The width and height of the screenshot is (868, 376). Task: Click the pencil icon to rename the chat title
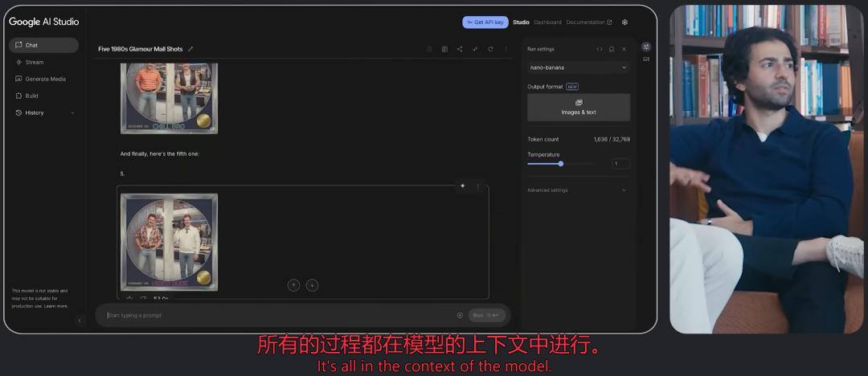tap(190, 49)
